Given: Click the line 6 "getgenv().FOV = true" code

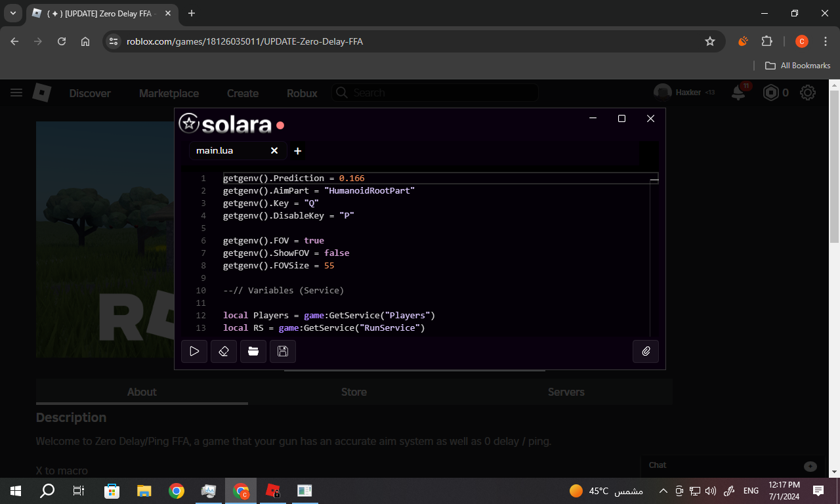Looking at the screenshot, I should pos(274,241).
